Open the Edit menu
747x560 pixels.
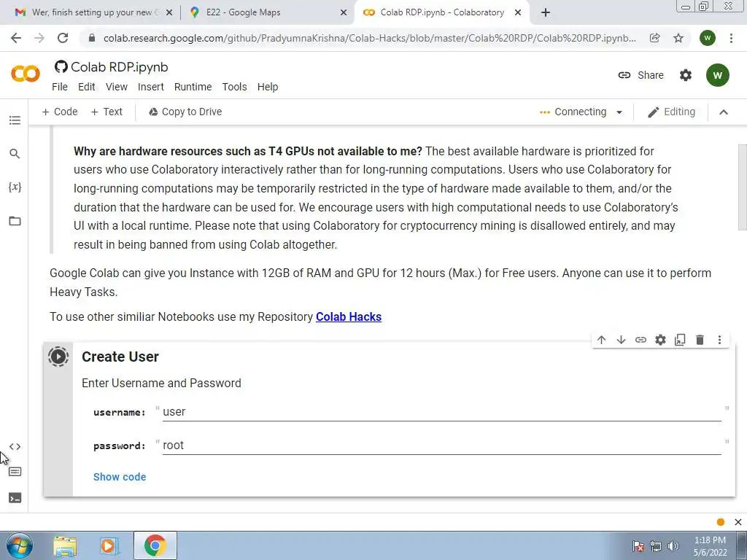pyautogui.click(x=87, y=87)
